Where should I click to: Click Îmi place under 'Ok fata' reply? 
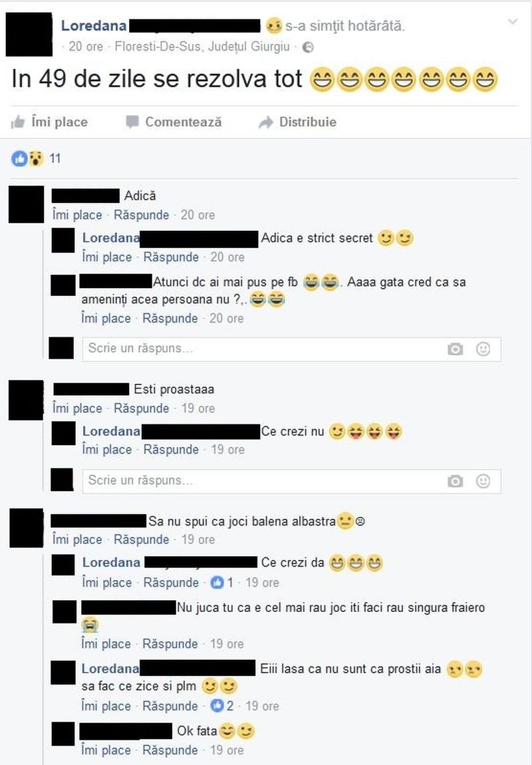(106, 750)
